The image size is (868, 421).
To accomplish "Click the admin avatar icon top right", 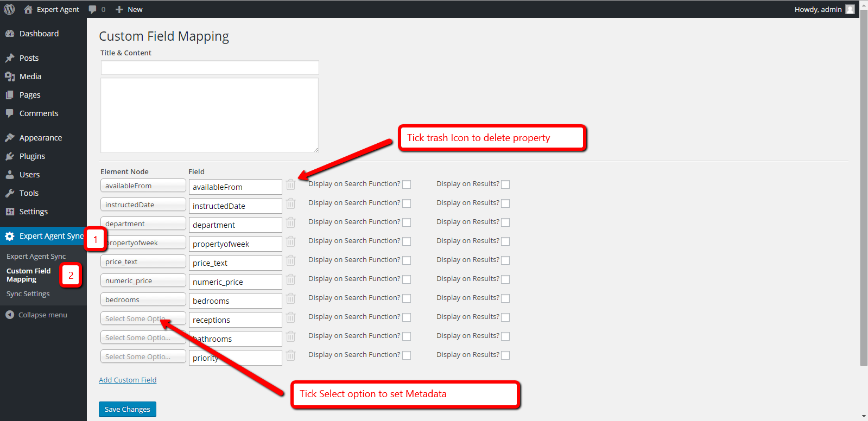I will click(850, 9).
